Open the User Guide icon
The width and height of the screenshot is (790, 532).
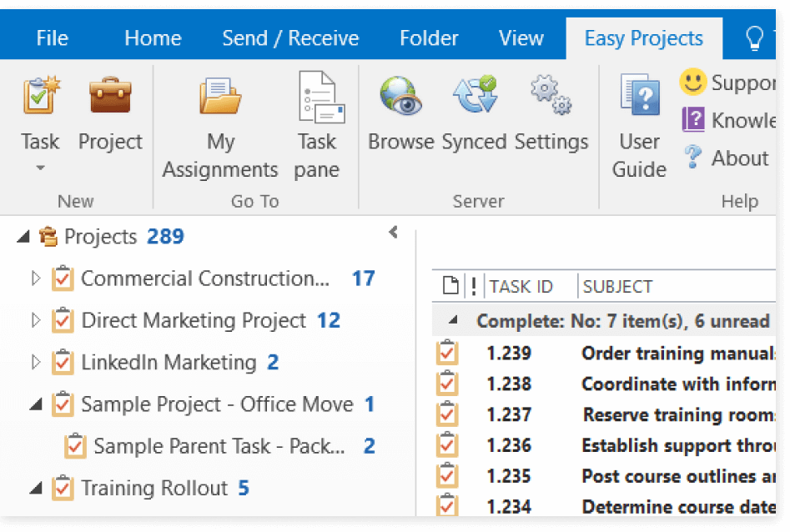[x=640, y=95]
